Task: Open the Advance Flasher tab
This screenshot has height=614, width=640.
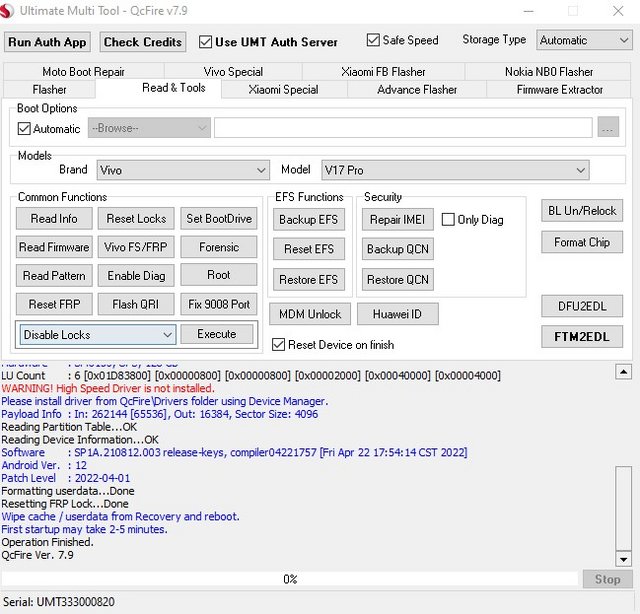Action: (x=417, y=89)
